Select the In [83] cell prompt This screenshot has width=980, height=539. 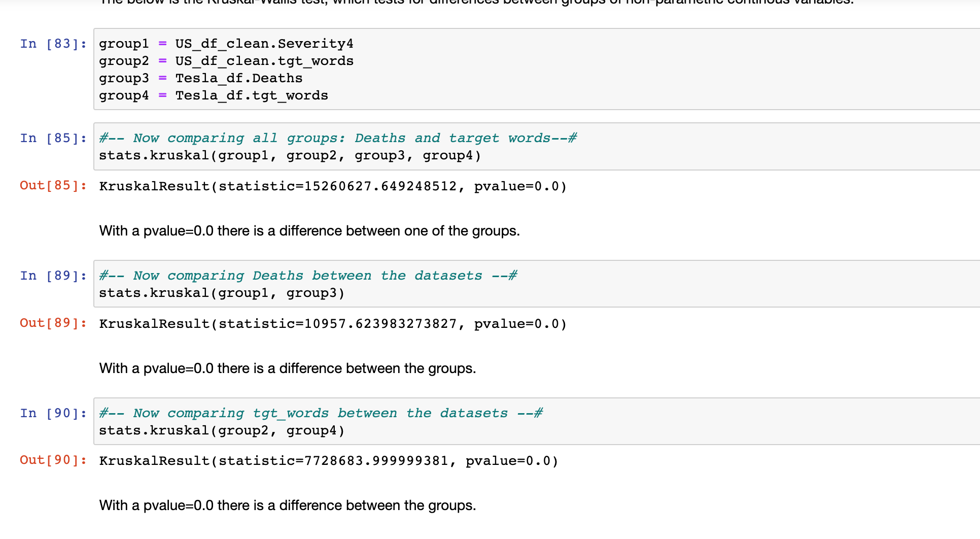point(53,44)
